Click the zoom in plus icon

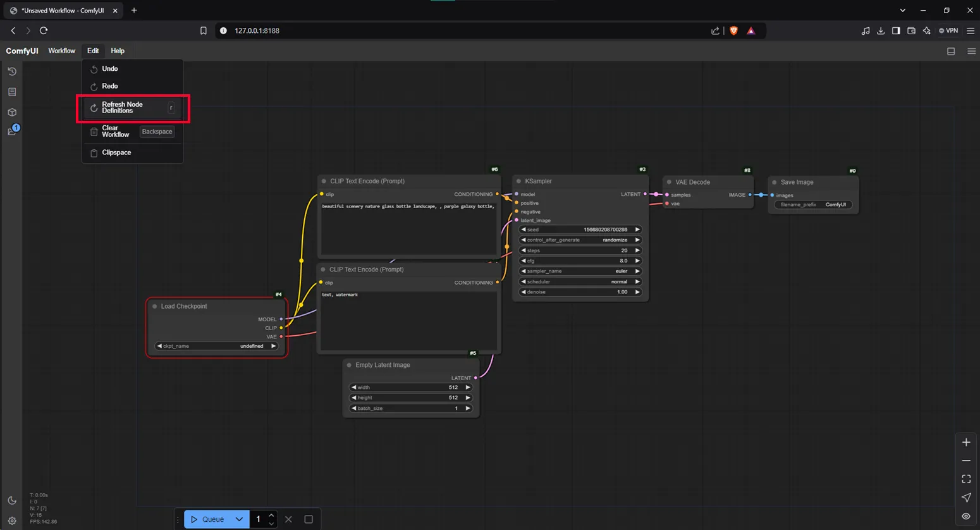965,442
